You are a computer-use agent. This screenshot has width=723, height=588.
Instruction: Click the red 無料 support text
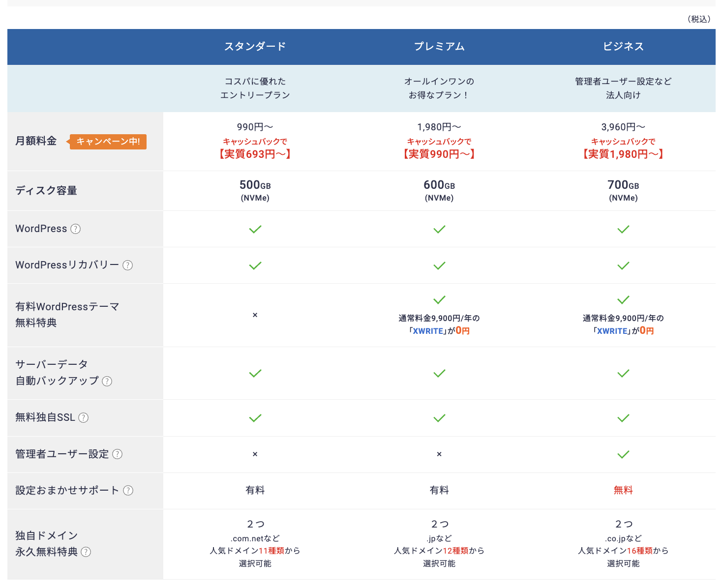[x=623, y=490]
